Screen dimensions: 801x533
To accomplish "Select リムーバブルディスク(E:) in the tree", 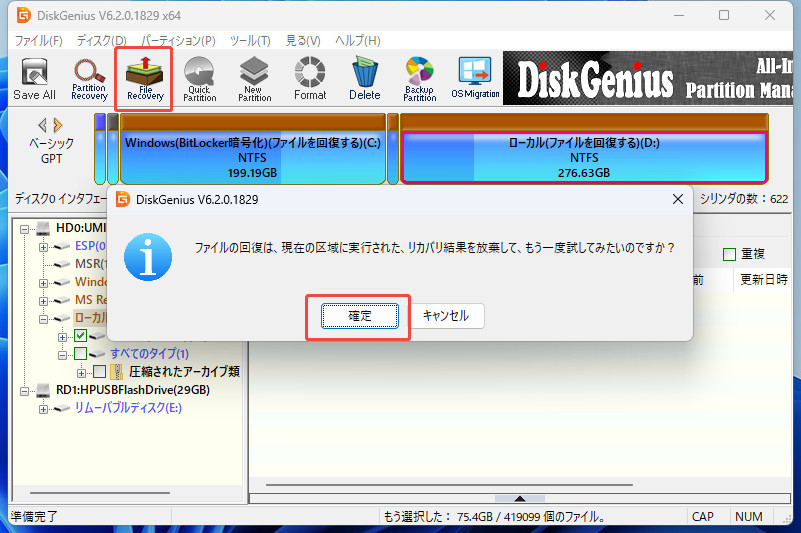I will coord(128,408).
